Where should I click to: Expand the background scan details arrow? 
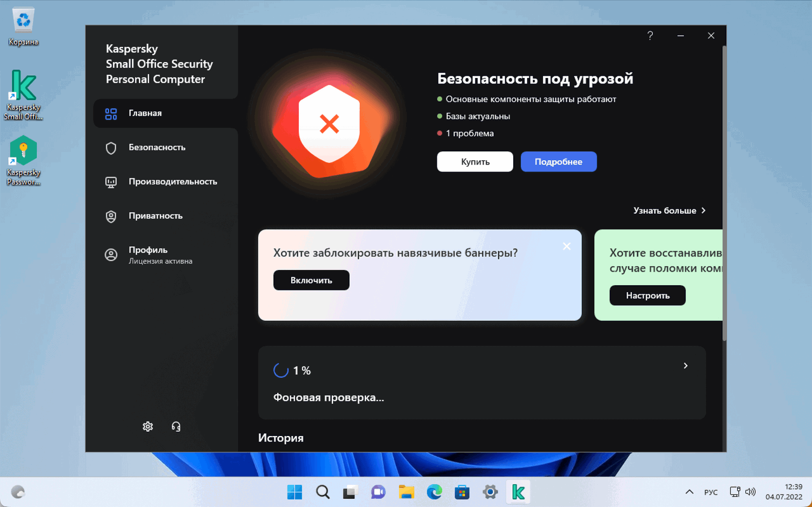pos(685,366)
